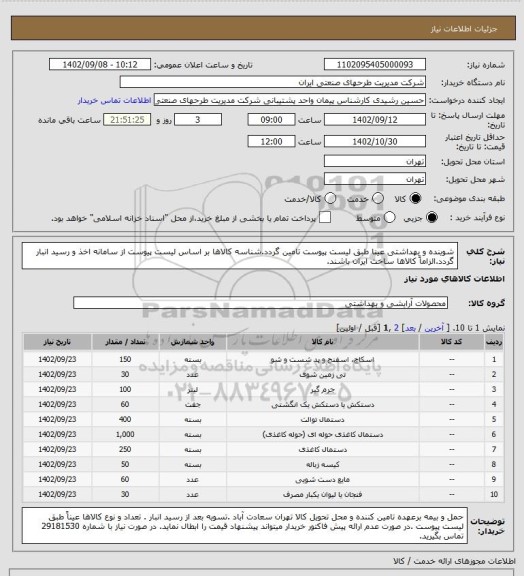Click the کد کالا column header
524x576 pixels.
click(452, 342)
